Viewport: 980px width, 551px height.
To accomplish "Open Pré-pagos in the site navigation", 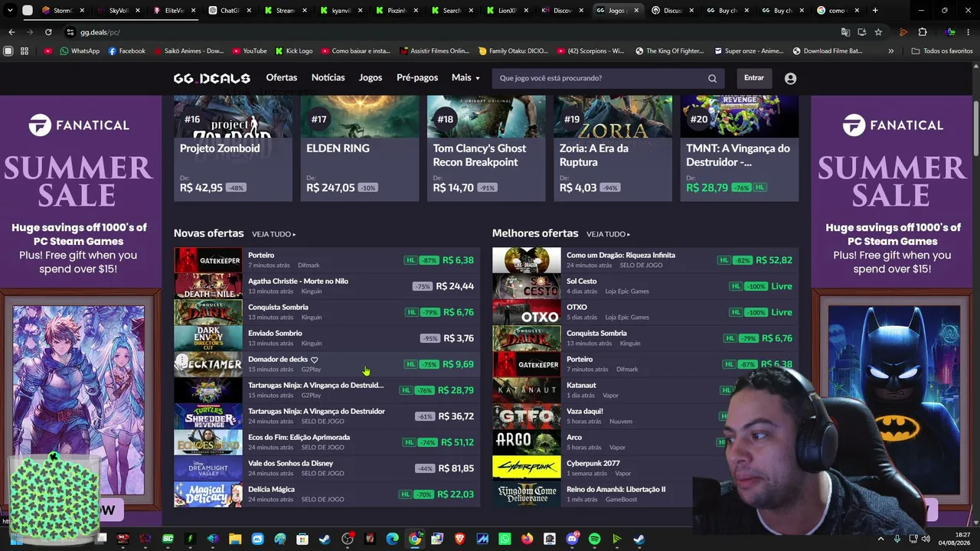I will (x=417, y=78).
